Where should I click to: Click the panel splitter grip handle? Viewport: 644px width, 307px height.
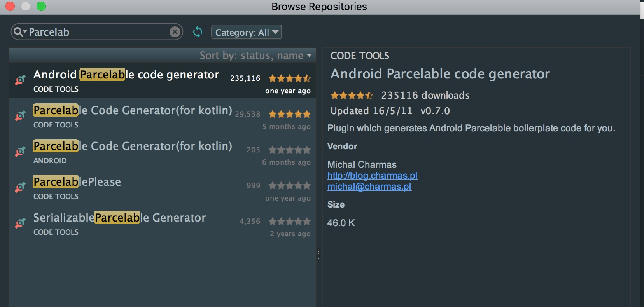coord(319,253)
